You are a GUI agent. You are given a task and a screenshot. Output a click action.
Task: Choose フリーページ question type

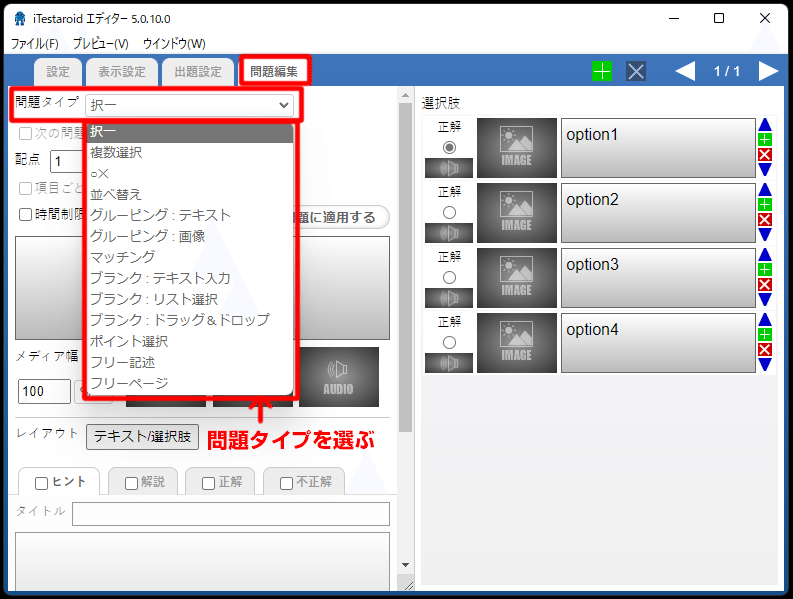coord(190,383)
